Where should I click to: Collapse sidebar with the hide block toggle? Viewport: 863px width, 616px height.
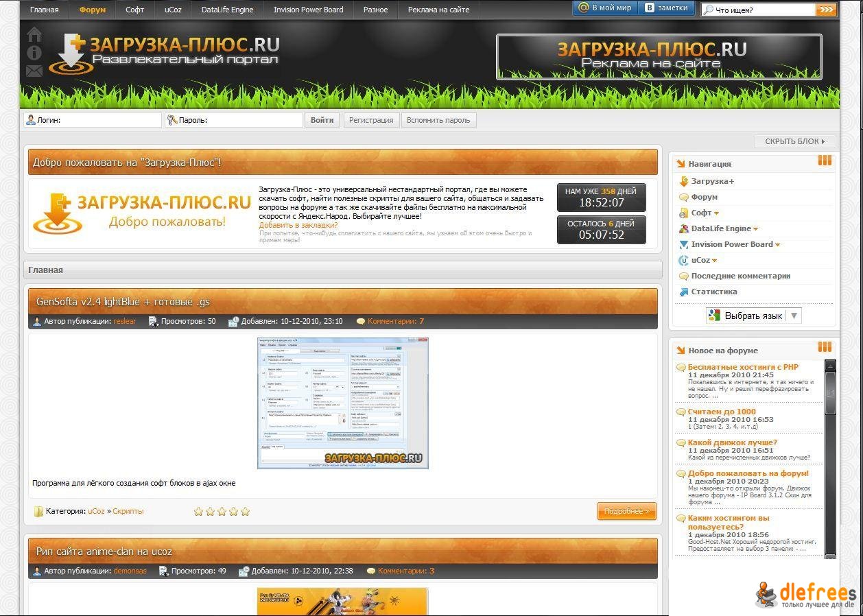(794, 141)
